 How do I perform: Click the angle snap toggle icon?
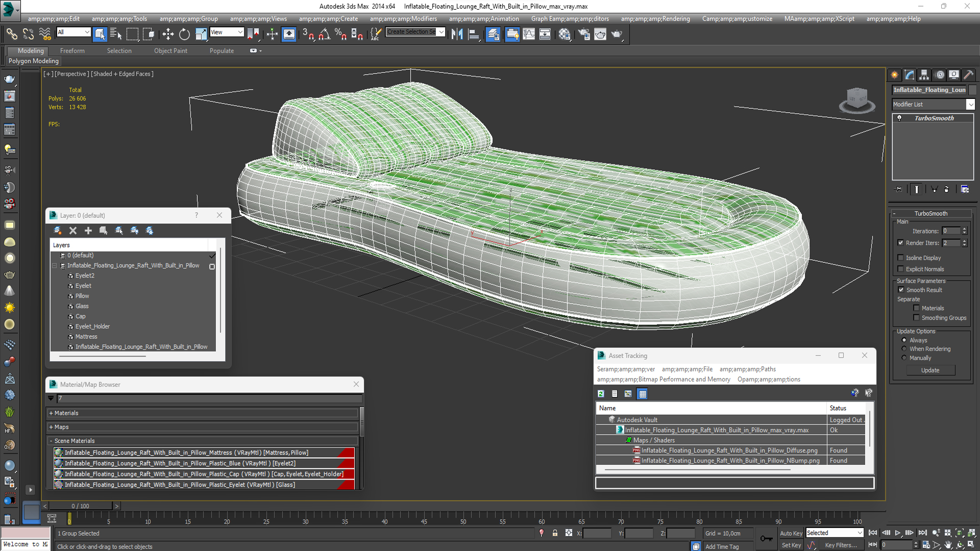click(324, 34)
